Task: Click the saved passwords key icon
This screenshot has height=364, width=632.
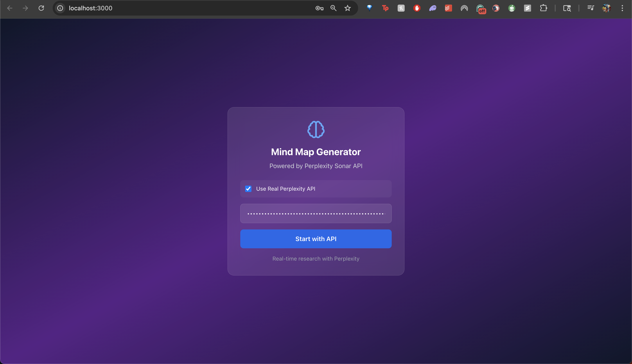Action: pyautogui.click(x=319, y=8)
